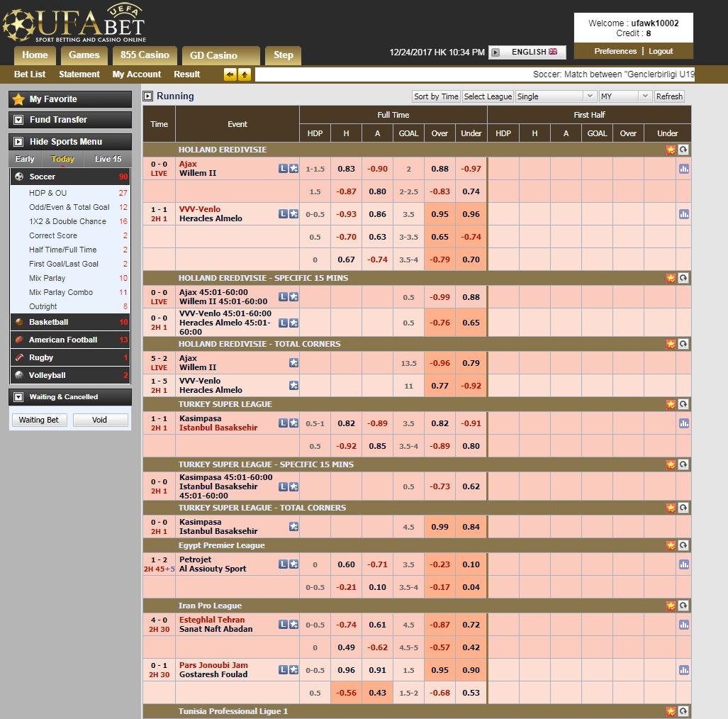Refresh the Holland Eredivisie league using its circular icon
Screen dimensions: 728x719
click(683, 150)
